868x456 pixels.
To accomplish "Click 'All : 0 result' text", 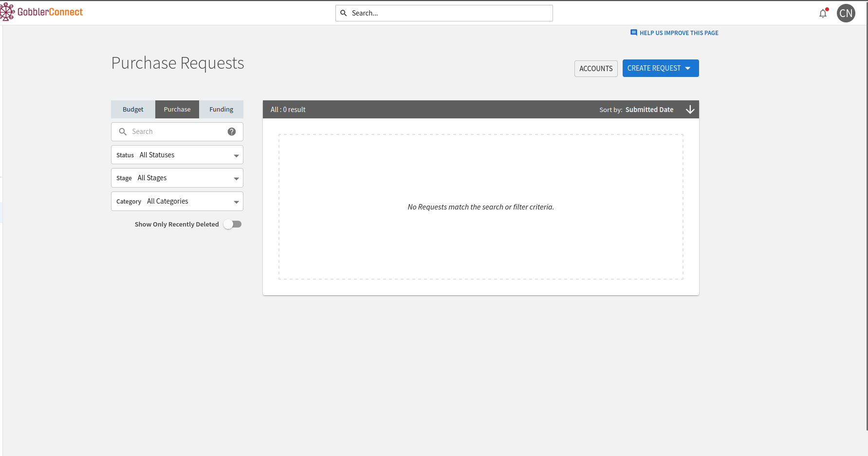I will (288, 110).
